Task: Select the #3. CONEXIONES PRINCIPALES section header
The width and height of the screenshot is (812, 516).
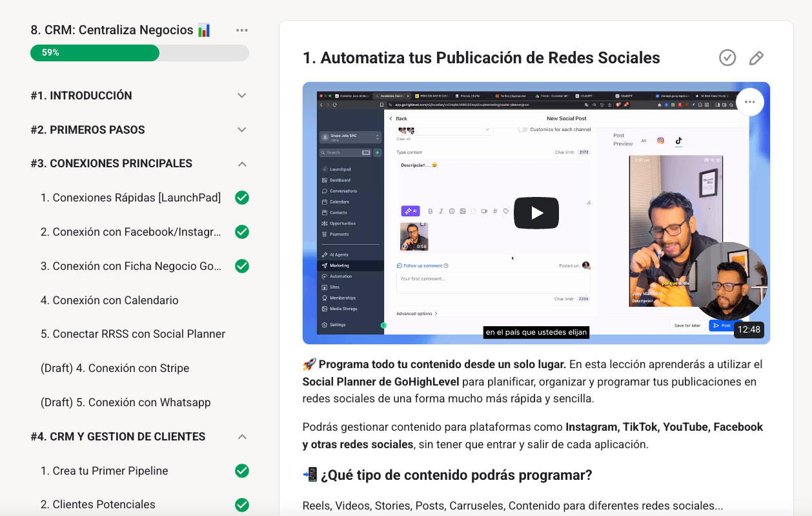Action: [111, 163]
